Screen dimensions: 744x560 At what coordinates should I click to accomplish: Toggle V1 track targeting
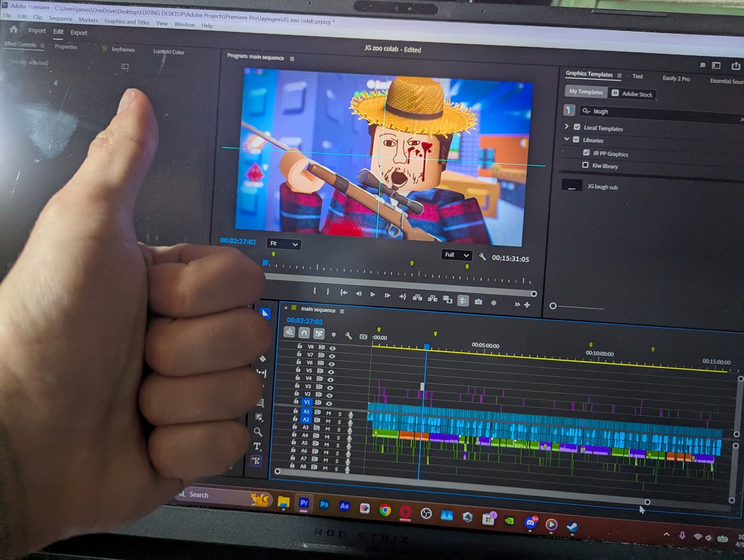click(306, 401)
